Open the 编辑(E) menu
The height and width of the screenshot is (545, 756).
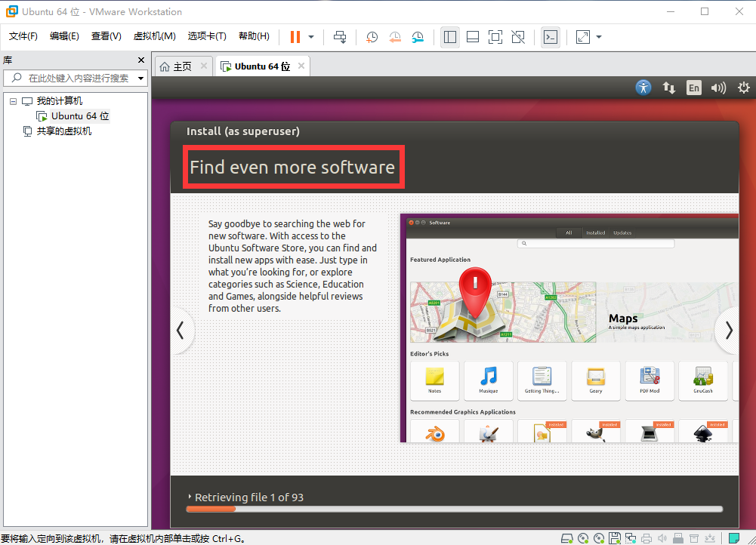(x=64, y=36)
